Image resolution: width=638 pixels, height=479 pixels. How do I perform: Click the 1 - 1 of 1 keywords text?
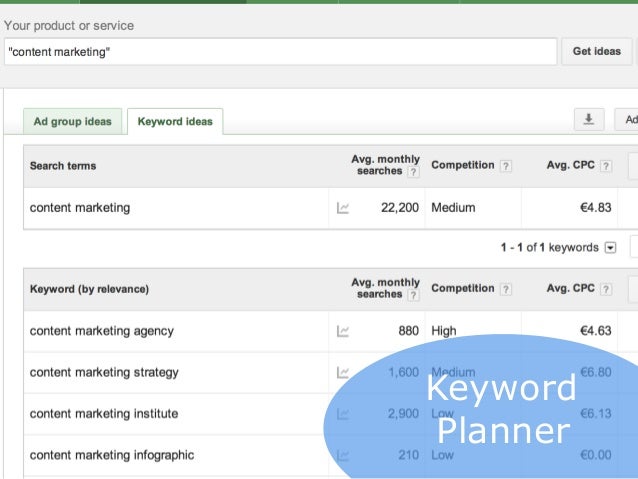[x=549, y=247]
